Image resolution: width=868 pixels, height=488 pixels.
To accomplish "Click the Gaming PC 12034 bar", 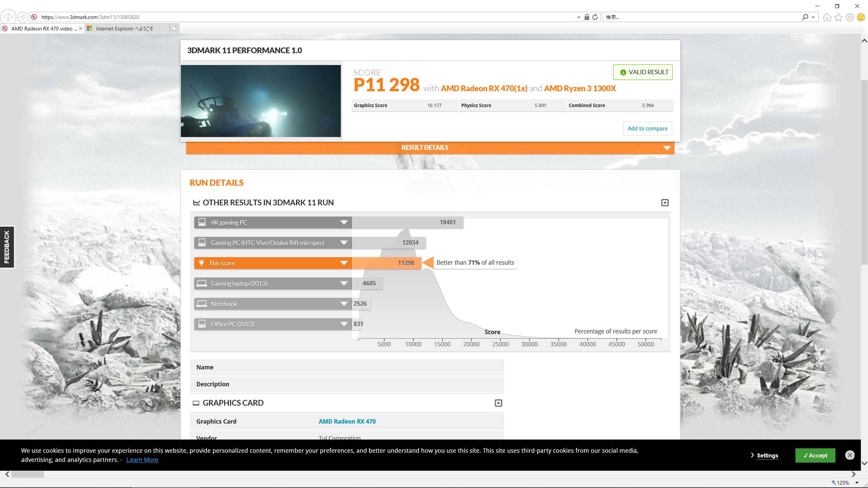I will [x=389, y=243].
